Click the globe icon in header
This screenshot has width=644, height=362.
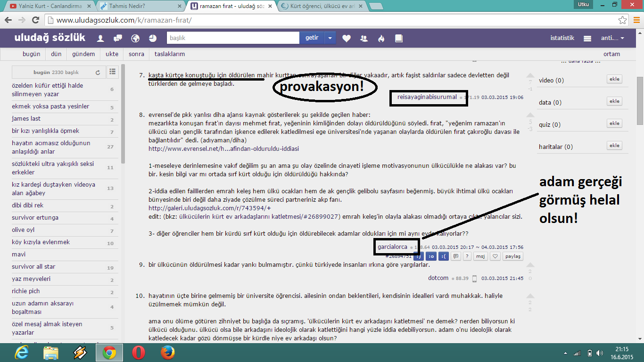135,38
